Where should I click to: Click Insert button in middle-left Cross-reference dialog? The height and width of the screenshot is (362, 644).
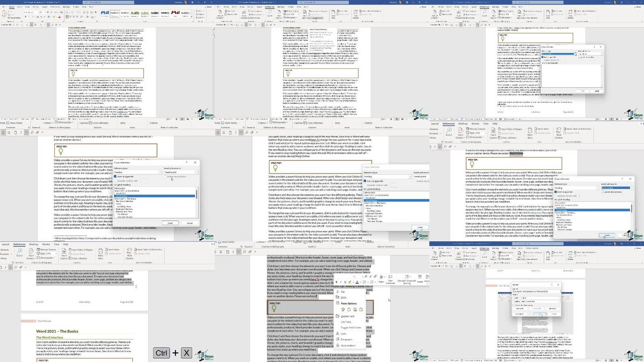click(x=170, y=223)
